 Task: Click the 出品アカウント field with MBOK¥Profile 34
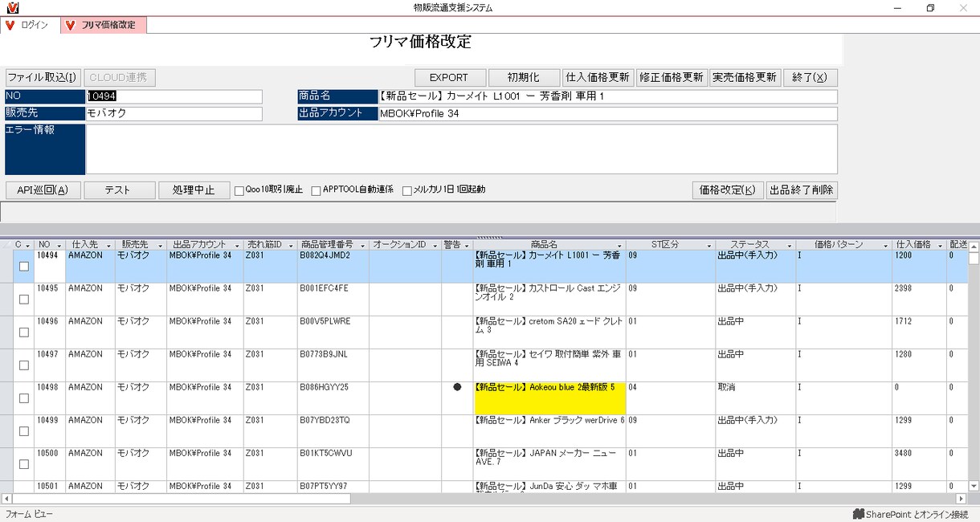[x=608, y=113]
